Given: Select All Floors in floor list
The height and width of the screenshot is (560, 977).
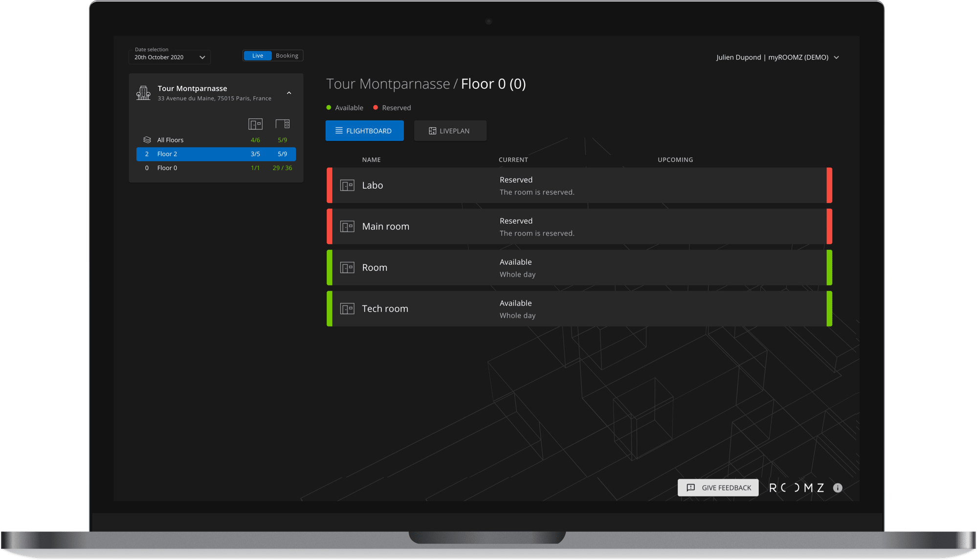Looking at the screenshot, I should click(x=216, y=140).
